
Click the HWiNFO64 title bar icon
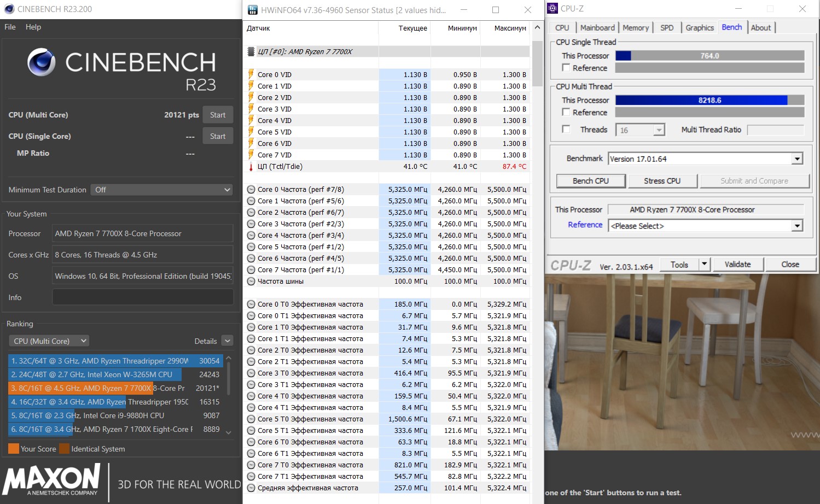point(252,10)
